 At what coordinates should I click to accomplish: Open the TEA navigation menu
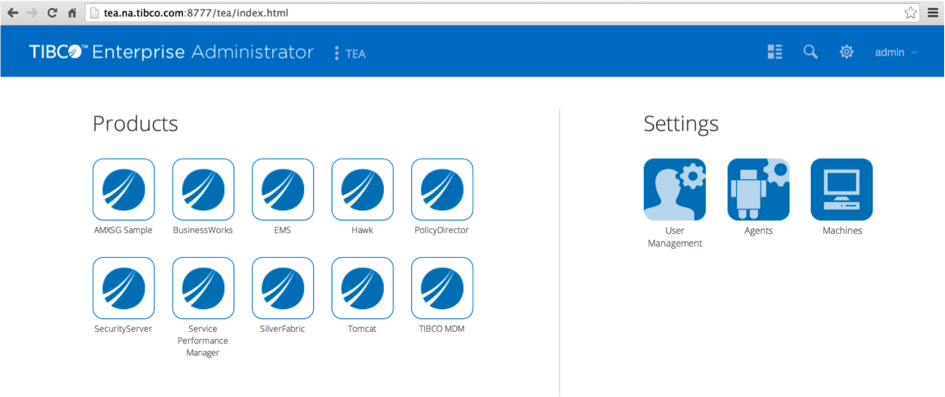(350, 54)
